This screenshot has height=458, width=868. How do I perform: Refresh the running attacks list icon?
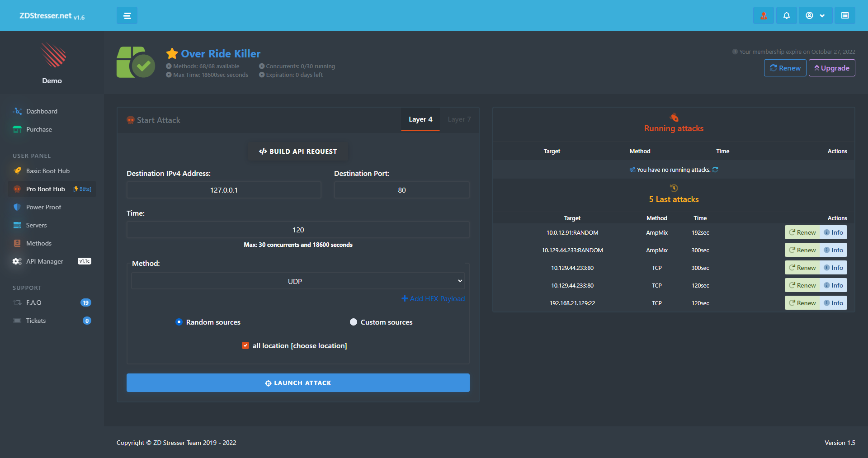tap(715, 170)
